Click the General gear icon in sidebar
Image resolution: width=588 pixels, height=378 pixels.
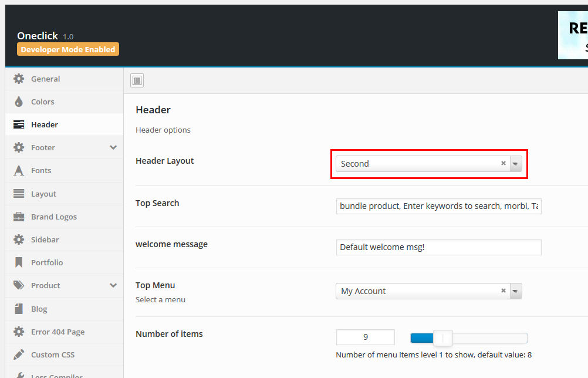click(x=19, y=79)
